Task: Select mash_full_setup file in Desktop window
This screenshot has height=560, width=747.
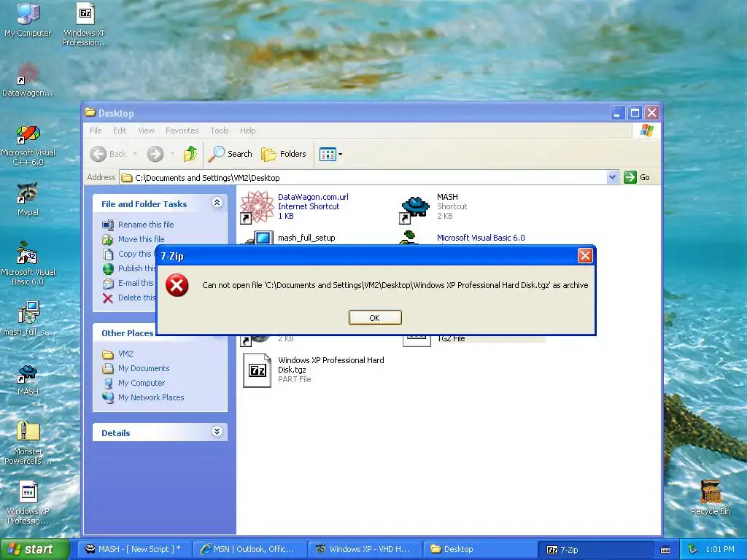Action: pos(306,238)
